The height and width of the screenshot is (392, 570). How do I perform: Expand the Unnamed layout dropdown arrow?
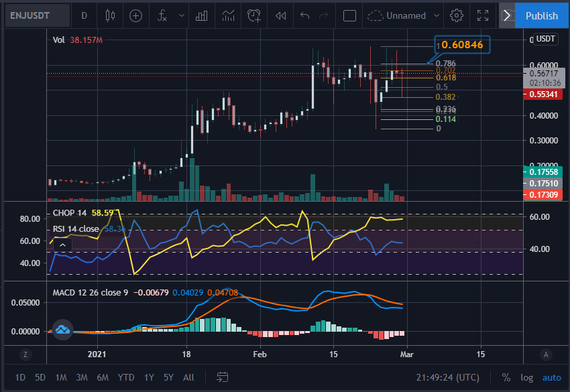tap(437, 15)
